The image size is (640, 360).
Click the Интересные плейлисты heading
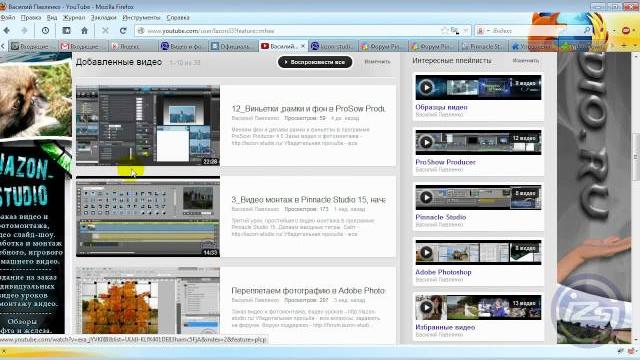pos(452,60)
